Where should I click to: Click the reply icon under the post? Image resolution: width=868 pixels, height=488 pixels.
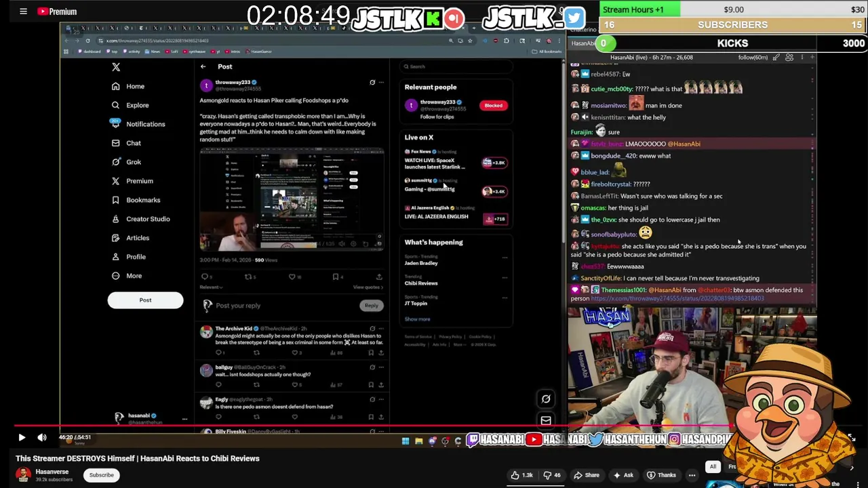point(205,277)
